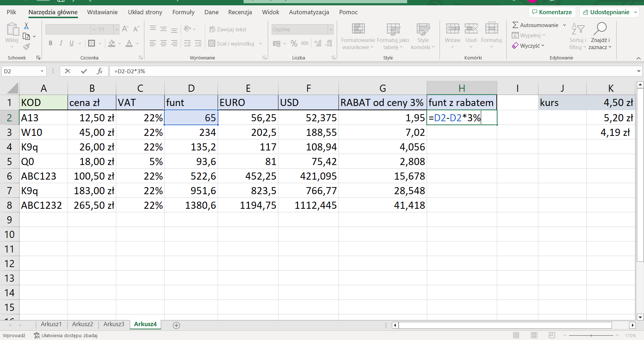Toggle Italic formatting
Screen dimensions: 644x340
tap(61, 43)
